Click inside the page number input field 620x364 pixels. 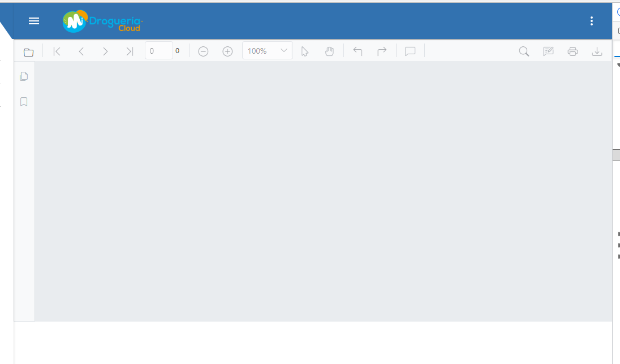tap(158, 50)
